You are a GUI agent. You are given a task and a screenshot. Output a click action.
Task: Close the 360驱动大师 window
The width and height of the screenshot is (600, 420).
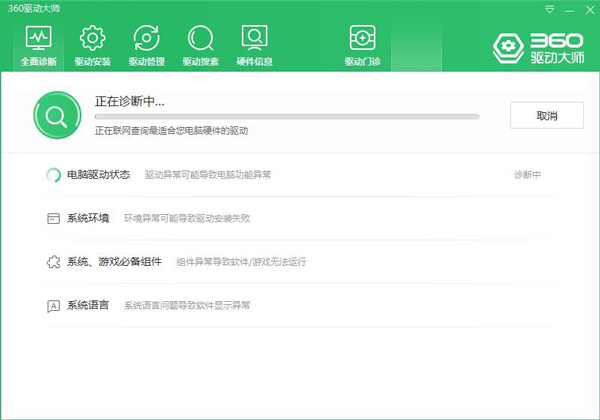click(x=590, y=10)
